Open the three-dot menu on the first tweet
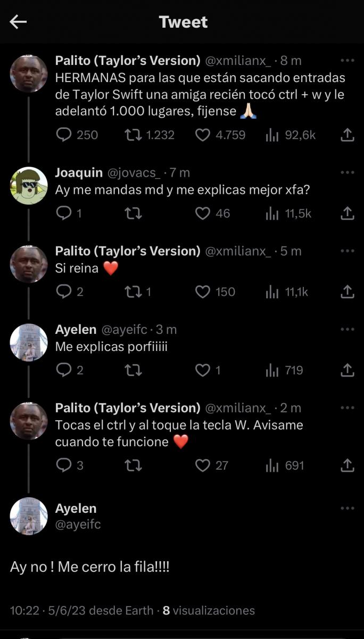Screen dimensions: 364x639 coord(347,61)
